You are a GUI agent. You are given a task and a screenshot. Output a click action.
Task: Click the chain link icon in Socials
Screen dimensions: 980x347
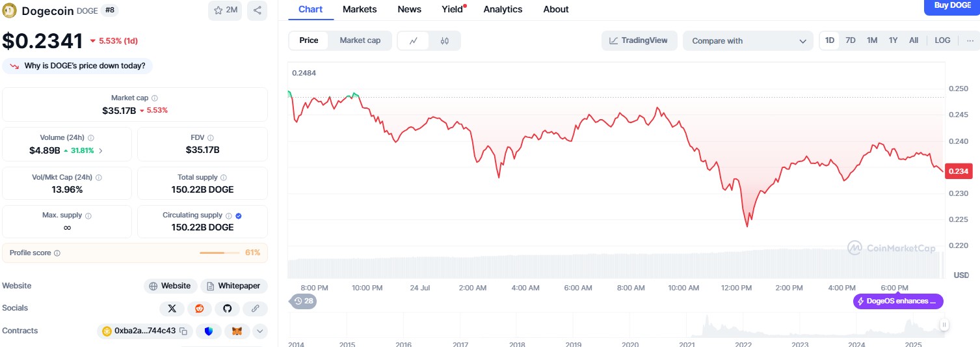pyautogui.click(x=255, y=309)
